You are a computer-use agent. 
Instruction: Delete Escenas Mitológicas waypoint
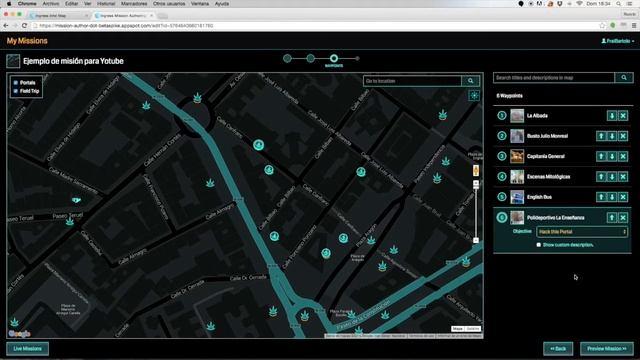(x=623, y=177)
